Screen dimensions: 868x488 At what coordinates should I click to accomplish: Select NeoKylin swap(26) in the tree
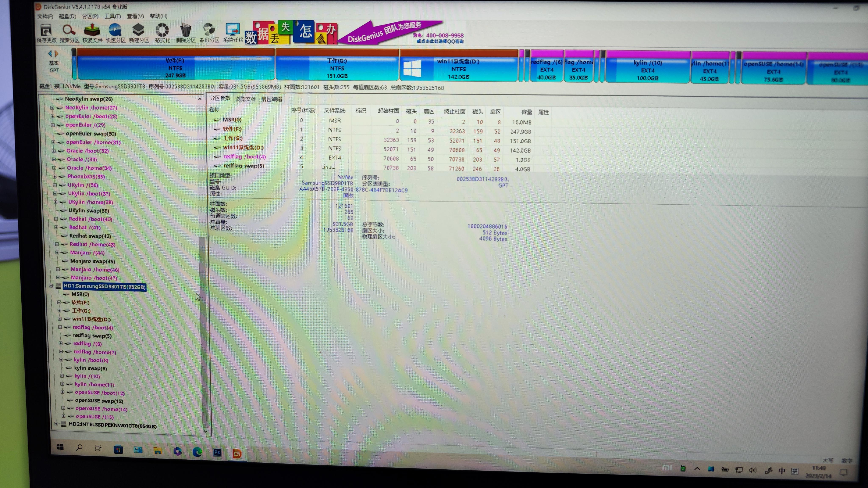point(89,99)
